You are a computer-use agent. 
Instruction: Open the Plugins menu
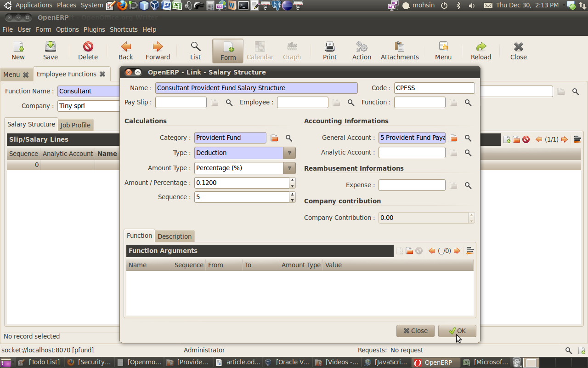[94, 29]
